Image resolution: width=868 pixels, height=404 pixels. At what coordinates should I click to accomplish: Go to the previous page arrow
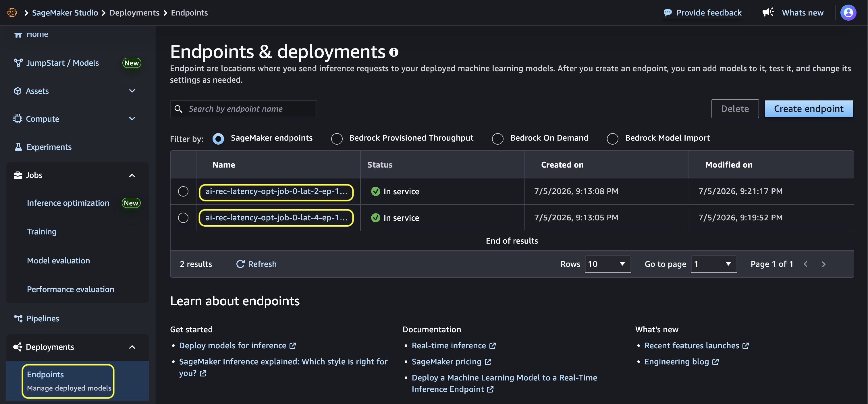coord(806,264)
